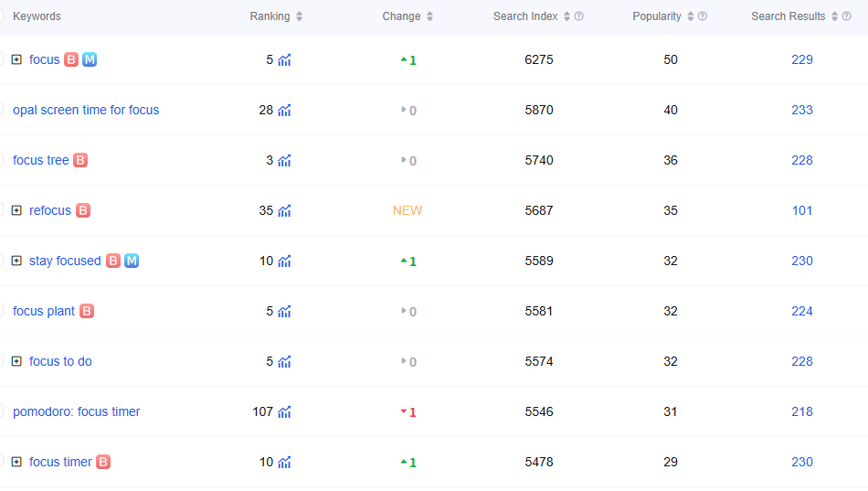Open ranking trend chart for opal screen time

(285, 111)
